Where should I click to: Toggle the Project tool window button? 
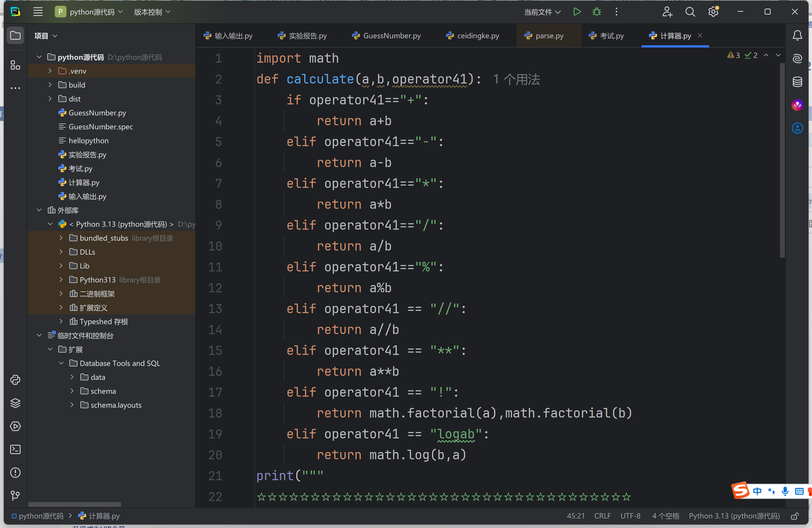[15, 35]
